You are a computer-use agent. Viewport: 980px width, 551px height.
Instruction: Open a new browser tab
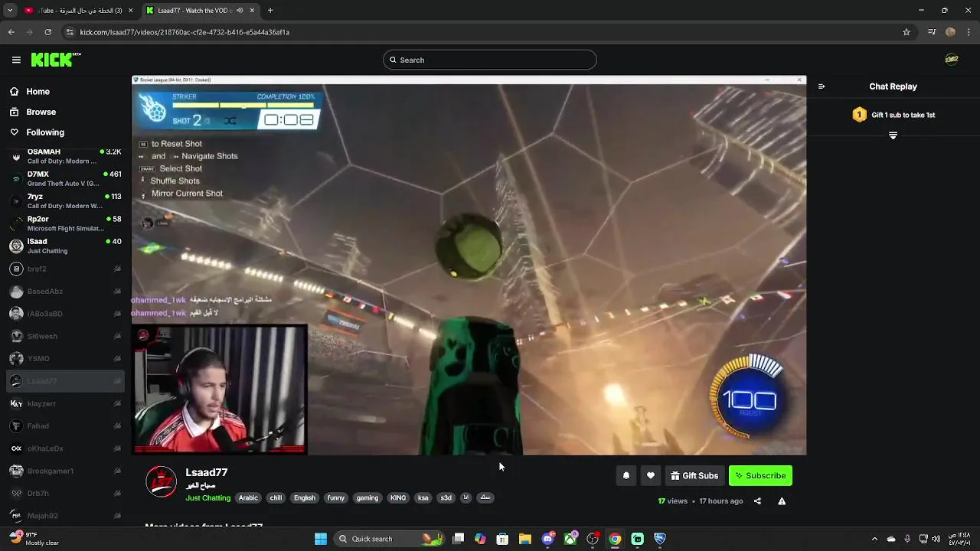(270, 11)
